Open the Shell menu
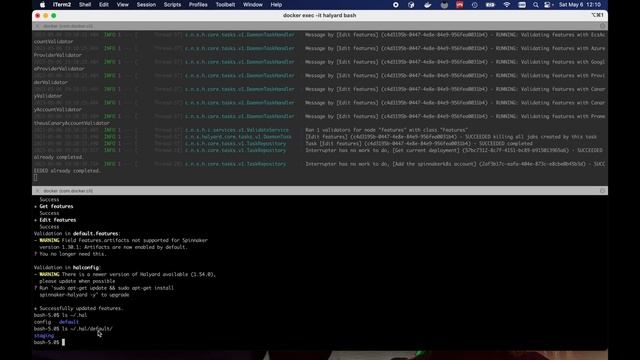640x360 pixels. tap(85, 5)
